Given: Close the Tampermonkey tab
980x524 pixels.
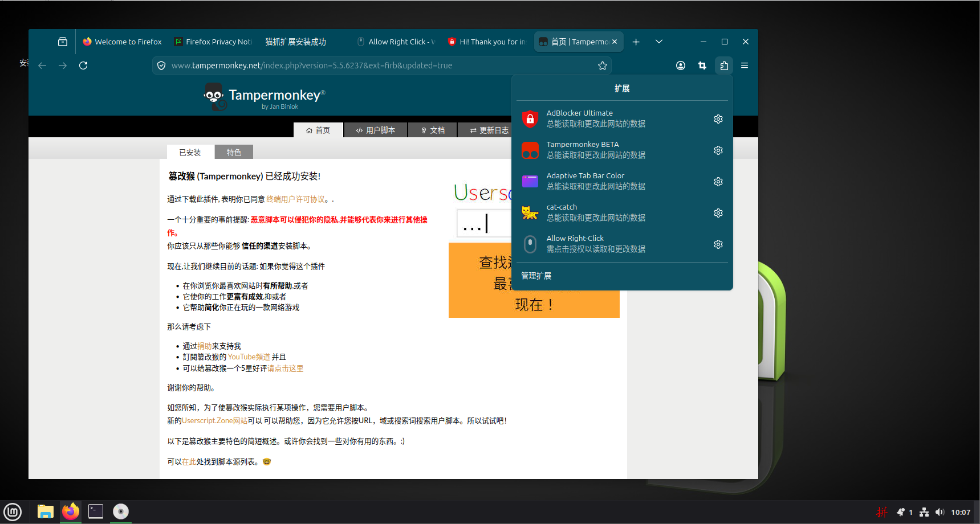Looking at the screenshot, I should 615,42.
